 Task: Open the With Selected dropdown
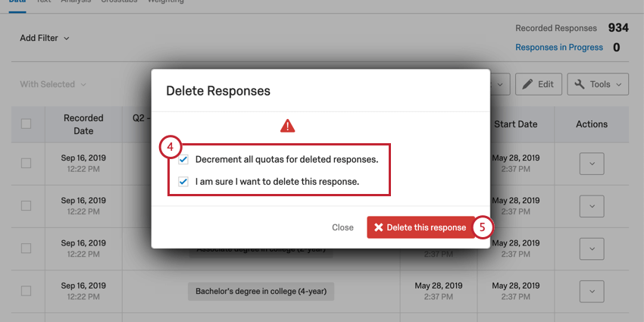(x=53, y=84)
